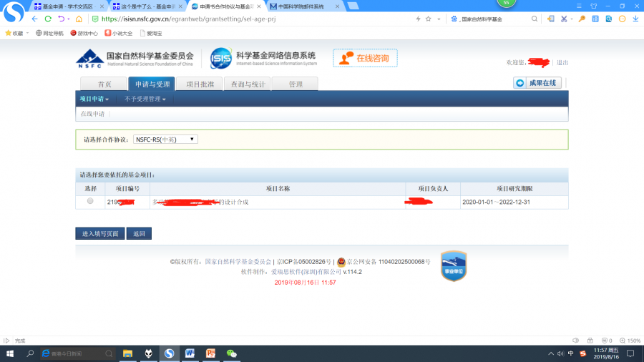The width and height of the screenshot is (644, 362).
Task: Open the 爱瑞思软件 company link
Action: [x=306, y=272]
